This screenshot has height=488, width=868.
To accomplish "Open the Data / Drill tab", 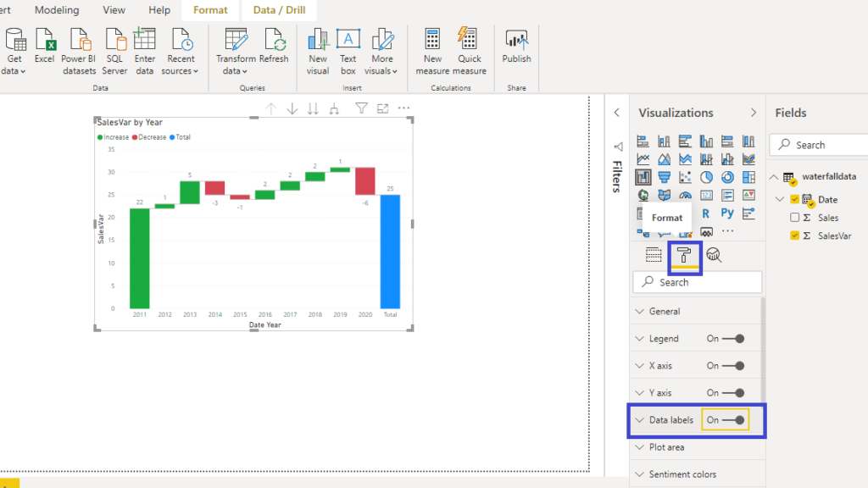I will coord(279,10).
